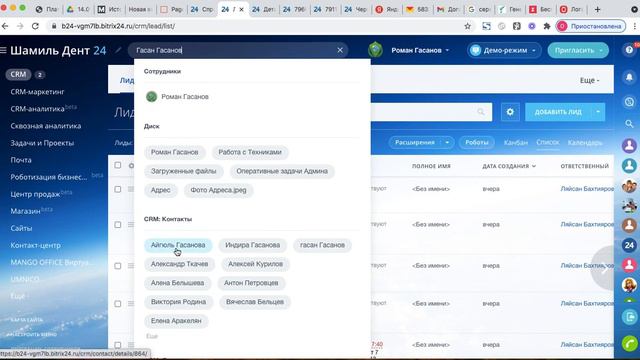
Task: Sort by Дата создания column
Action: [x=509, y=166]
